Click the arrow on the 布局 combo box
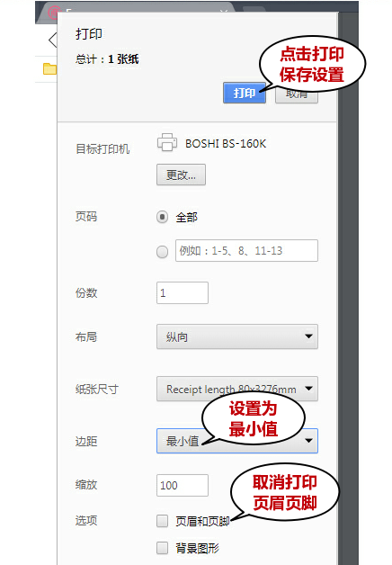 coord(308,336)
